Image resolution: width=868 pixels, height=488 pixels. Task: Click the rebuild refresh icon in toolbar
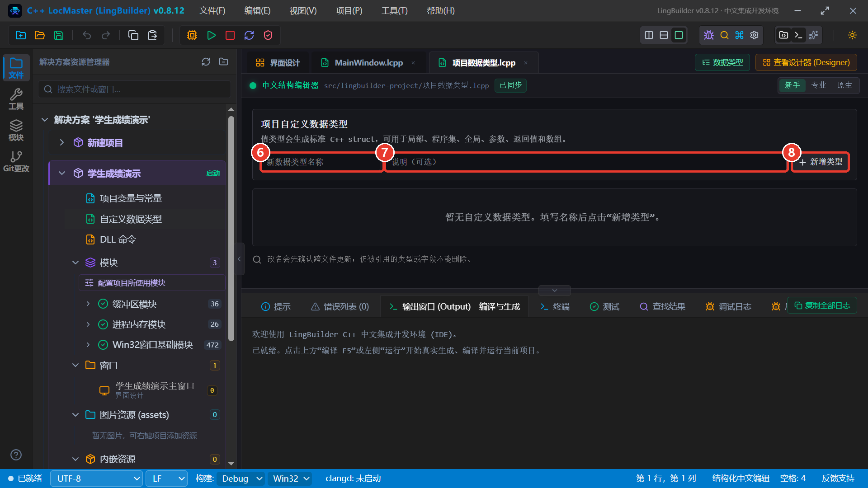pyautogui.click(x=249, y=35)
